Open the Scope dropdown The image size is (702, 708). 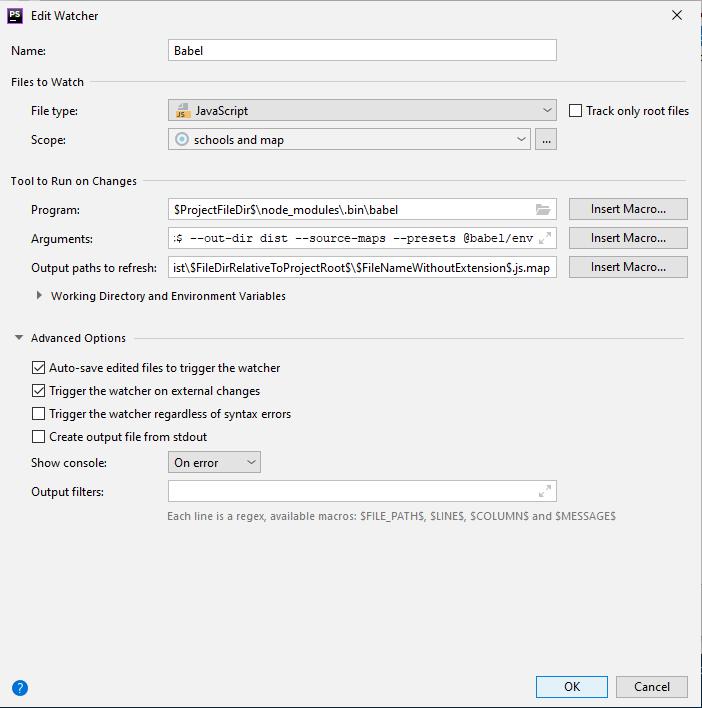tap(349, 139)
